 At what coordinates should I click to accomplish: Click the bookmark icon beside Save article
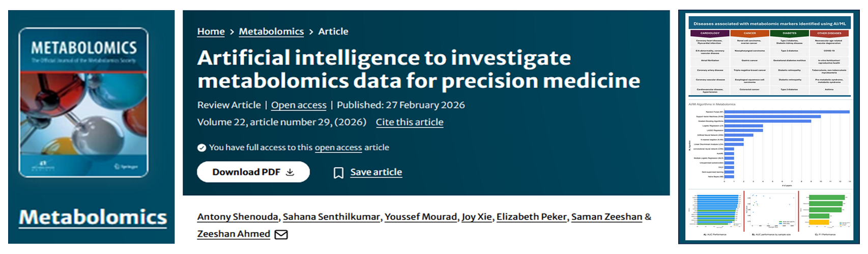click(x=338, y=173)
